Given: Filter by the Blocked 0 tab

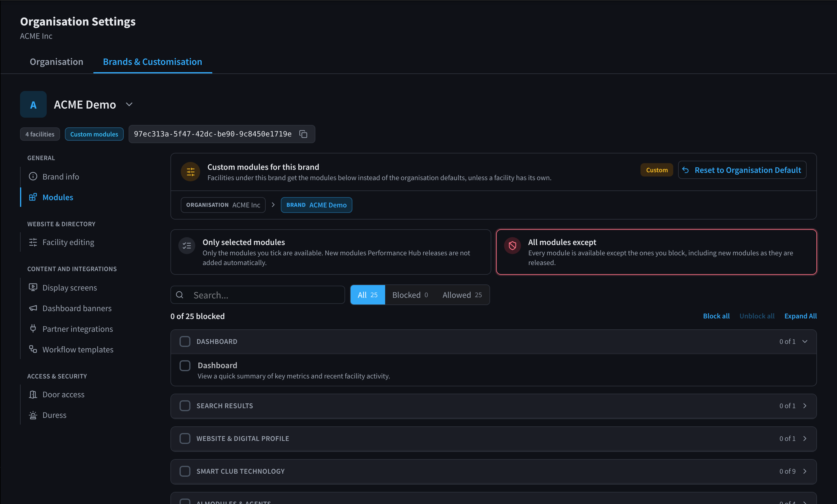Looking at the screenshot, I should pos(410,295).
